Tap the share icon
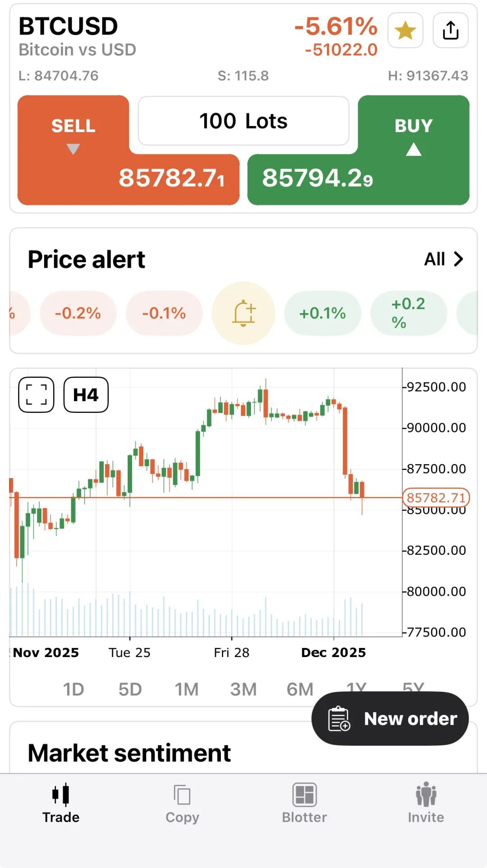Viewport: 487px width, 868px height. [450, 31]
